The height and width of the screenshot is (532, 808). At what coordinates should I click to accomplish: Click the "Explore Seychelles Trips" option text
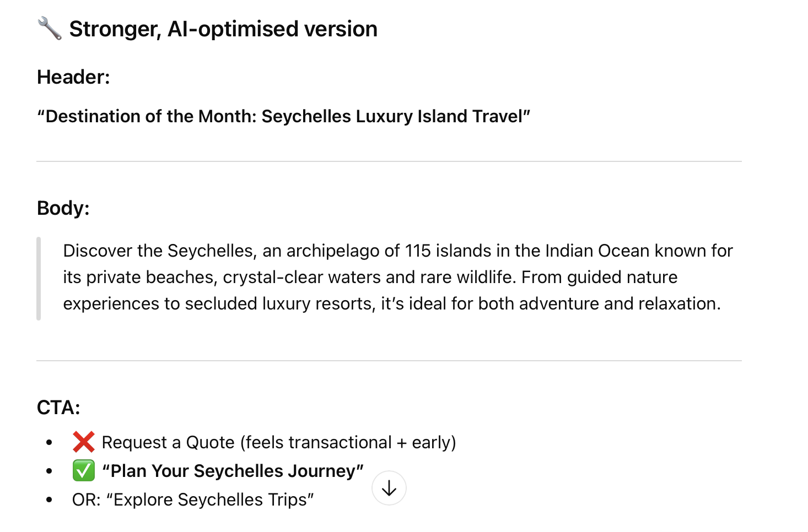209,500
